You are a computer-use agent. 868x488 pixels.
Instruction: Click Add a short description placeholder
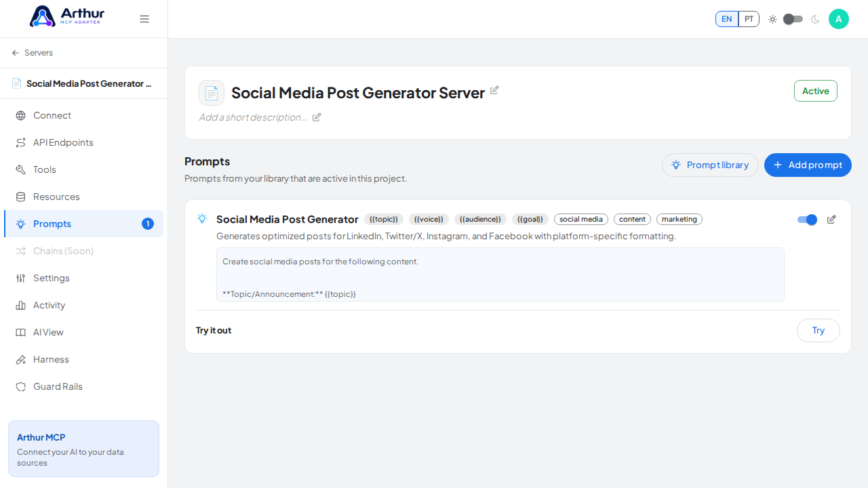253,117
